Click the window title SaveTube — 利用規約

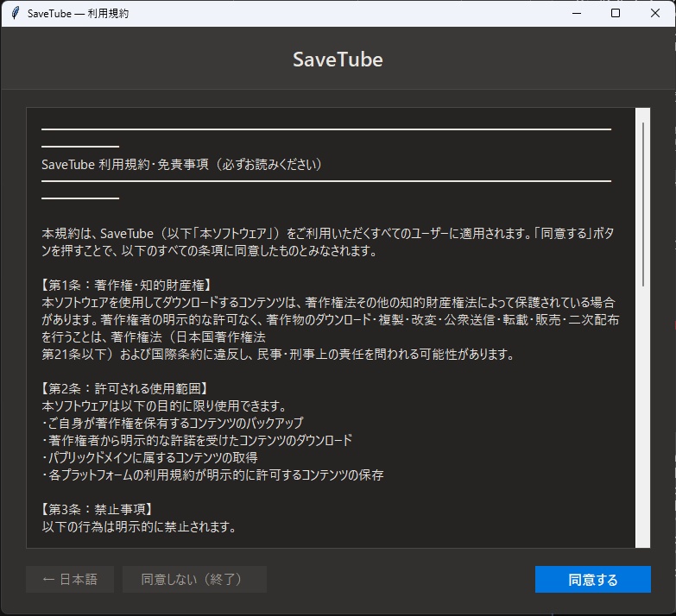pos(78,13)
